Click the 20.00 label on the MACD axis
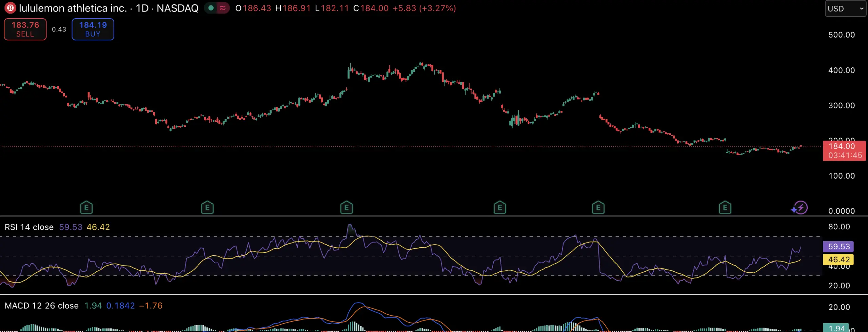The height and width of the screenshot is (332, 868). pos(839,307)
